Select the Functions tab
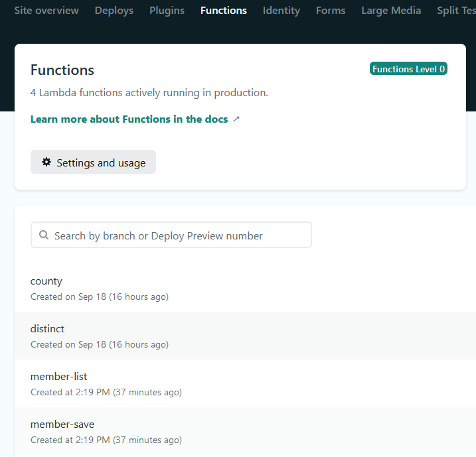This screenshot has height=457, width=476. point(223,11)
